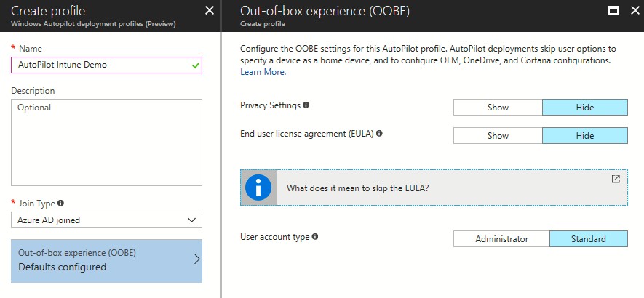Click the blue information icon in the banner
The width and height of the screenshot is (644, 298).
pos(258,188)
